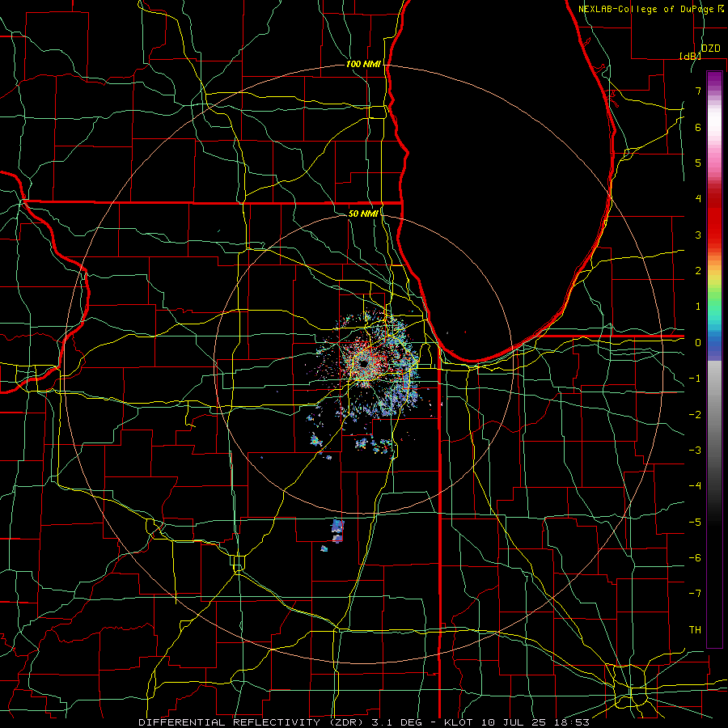The width and height of the screenshot is (728, 728).
Task: Click the [dB] units label
Action: tap(690, 56)
